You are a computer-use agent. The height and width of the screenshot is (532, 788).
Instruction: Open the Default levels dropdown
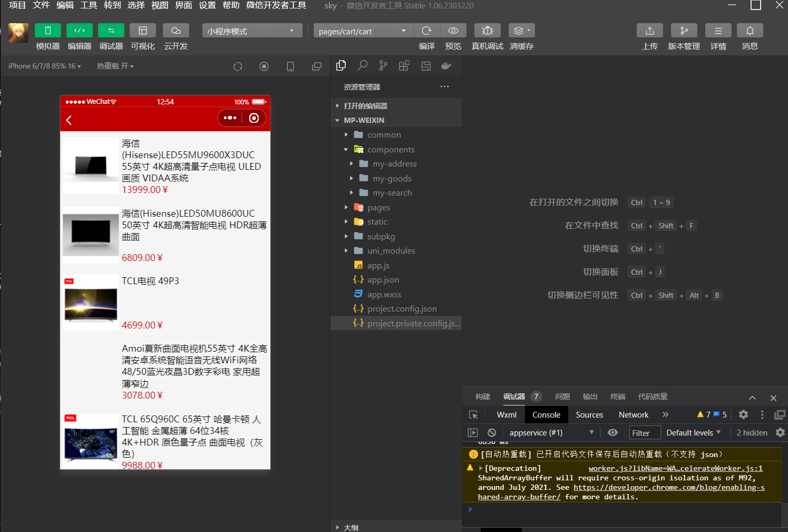click(694, 433)
